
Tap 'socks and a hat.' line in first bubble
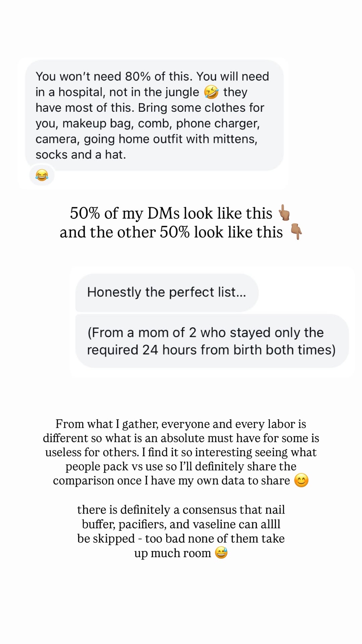pyautogui.click(x=81, y=155)
